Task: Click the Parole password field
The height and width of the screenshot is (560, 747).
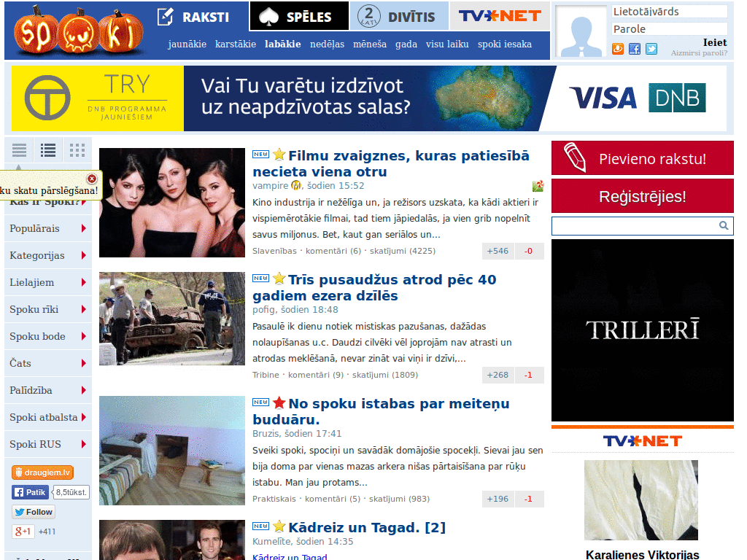Action: (670, 29)
